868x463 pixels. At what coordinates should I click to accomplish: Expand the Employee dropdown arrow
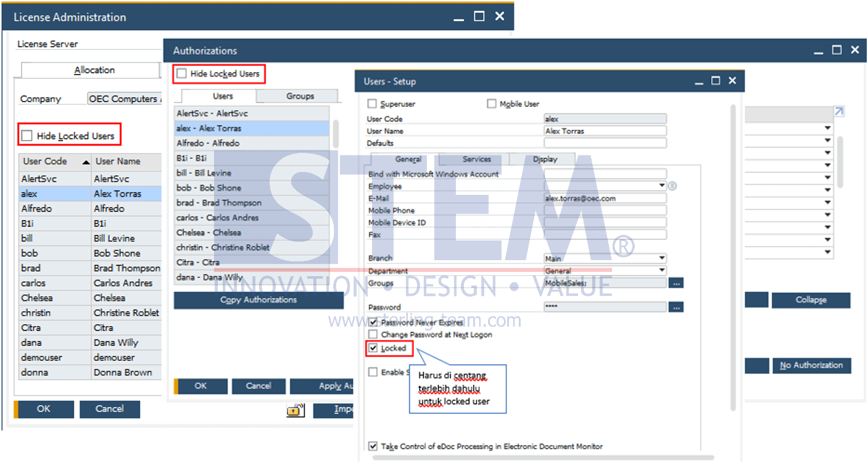pos(662,186)
